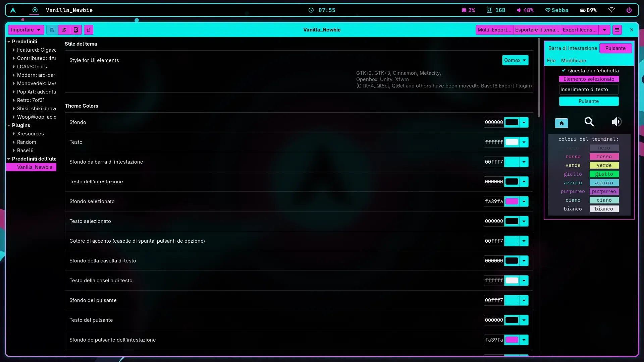Open the Oomox style dropdown
Screen dimensions: 644x362
(515, 60)
